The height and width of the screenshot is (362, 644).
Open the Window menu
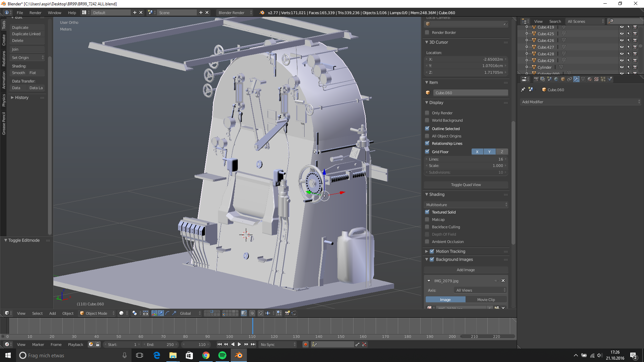pos(54,13)
